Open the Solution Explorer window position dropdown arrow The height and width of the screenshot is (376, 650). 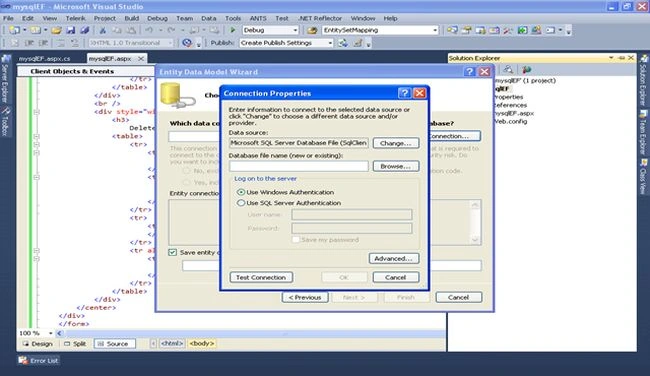point(611,58)
